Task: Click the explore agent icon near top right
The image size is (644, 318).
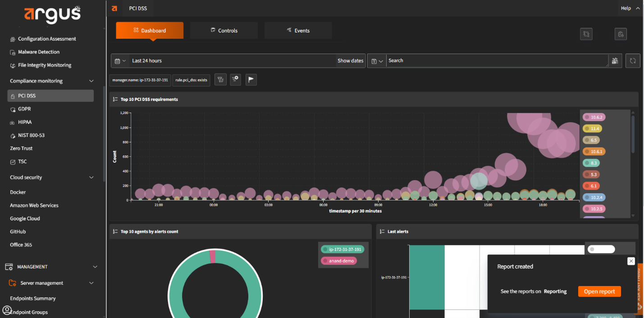Action: pos(586,34)
